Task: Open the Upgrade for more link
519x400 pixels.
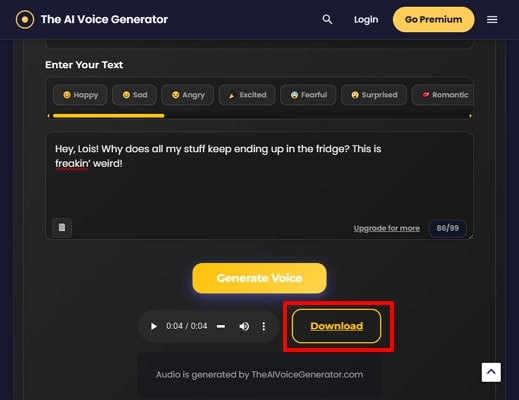Action: tap(387, 228)
